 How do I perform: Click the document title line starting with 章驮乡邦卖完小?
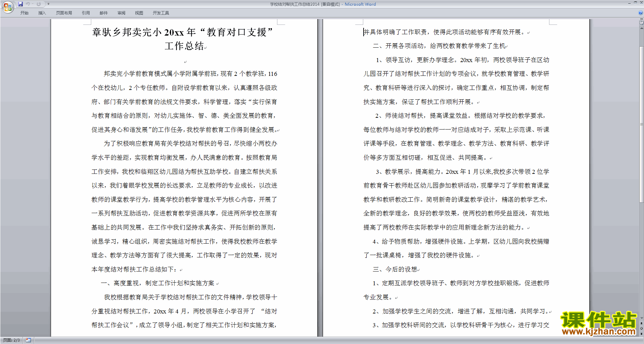[182, 32]
